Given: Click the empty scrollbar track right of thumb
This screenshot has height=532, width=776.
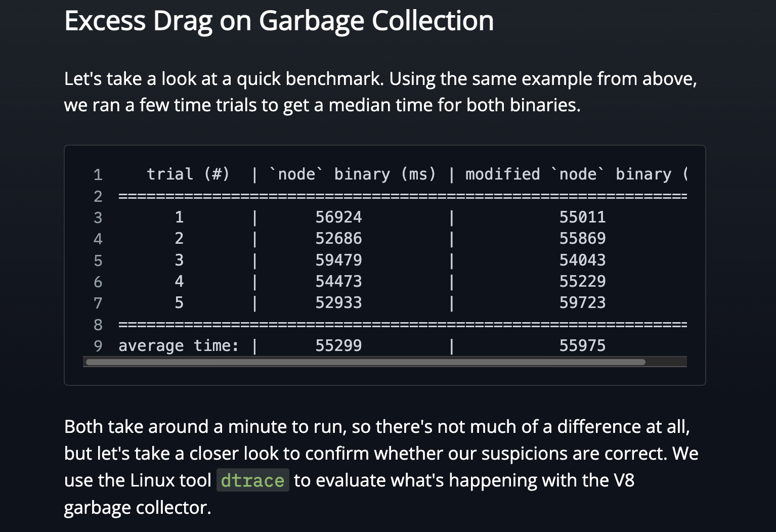Looking at the screenshot, I should pyautogui.click(x=666, y=362).
